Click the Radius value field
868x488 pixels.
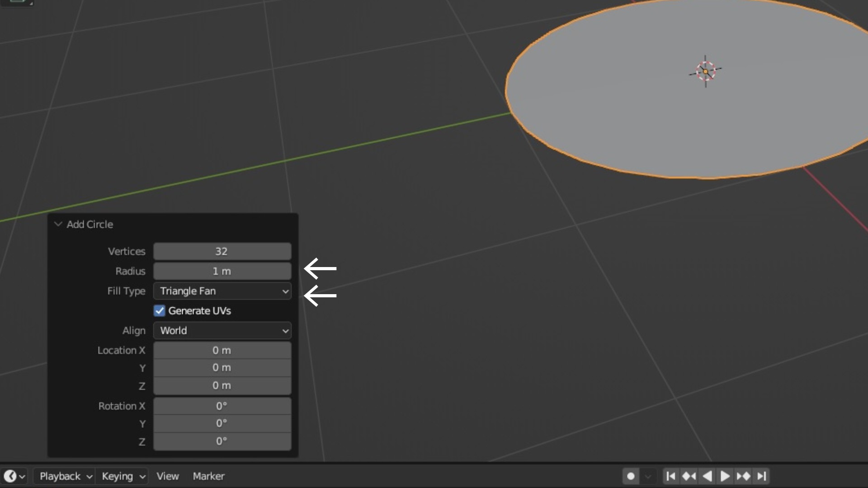coord(222,271)
